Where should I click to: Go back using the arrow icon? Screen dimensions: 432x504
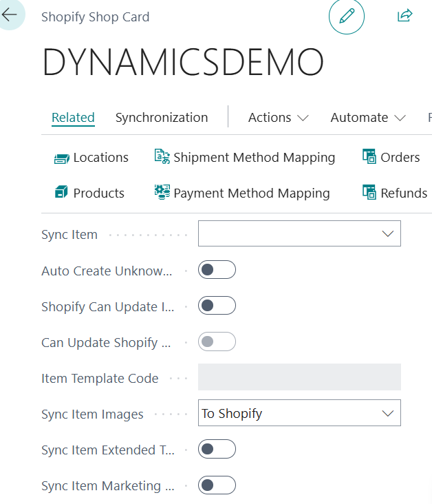(9, 14)
